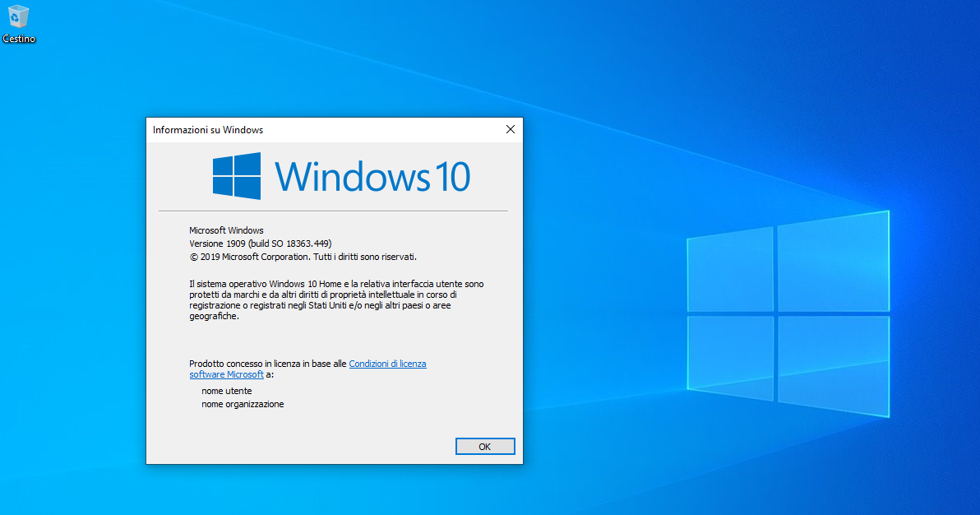The image size is (980, 515).
Task: Open the Cestino recycle bin icon
Action: tap(18, 17)
